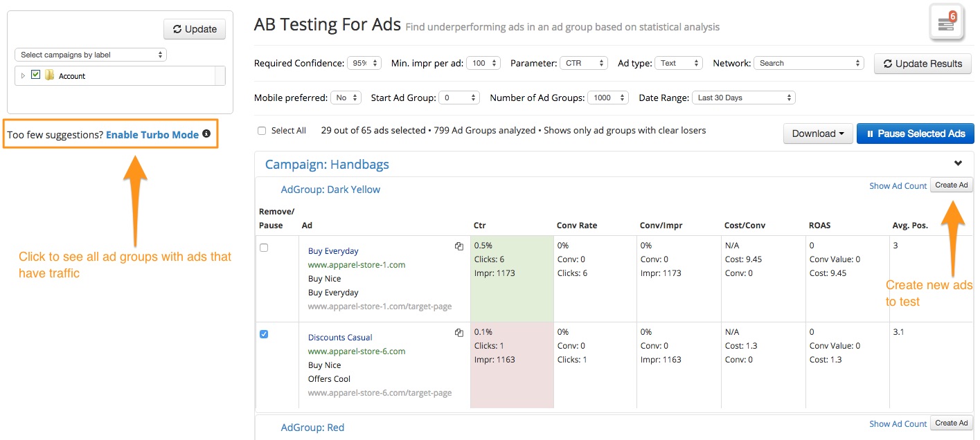Click the red 0.1% Ctr cell
980x440 pixels.
(512, 365)
